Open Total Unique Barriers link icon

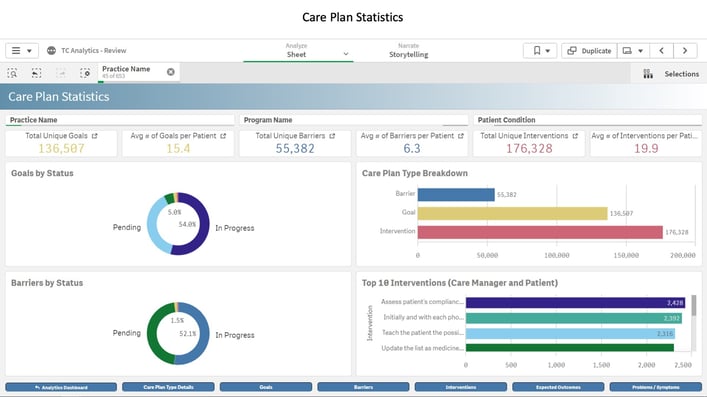tap(332, 136)
